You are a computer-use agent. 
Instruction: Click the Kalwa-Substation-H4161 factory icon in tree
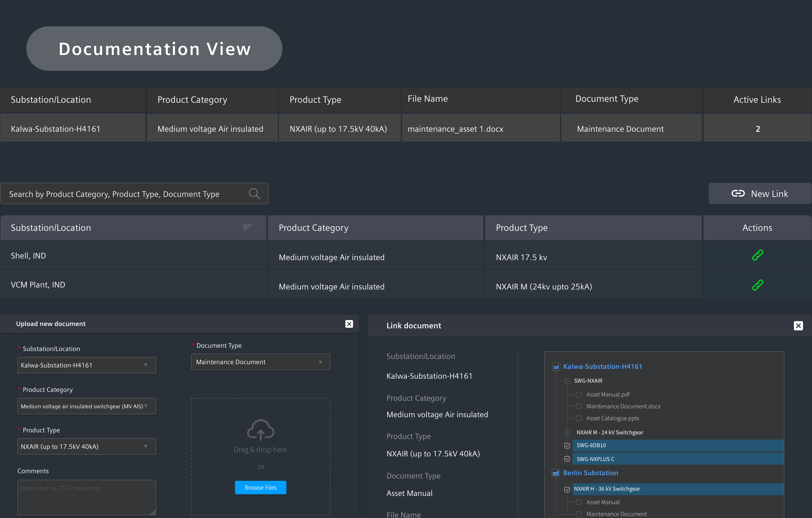point(556,367)
